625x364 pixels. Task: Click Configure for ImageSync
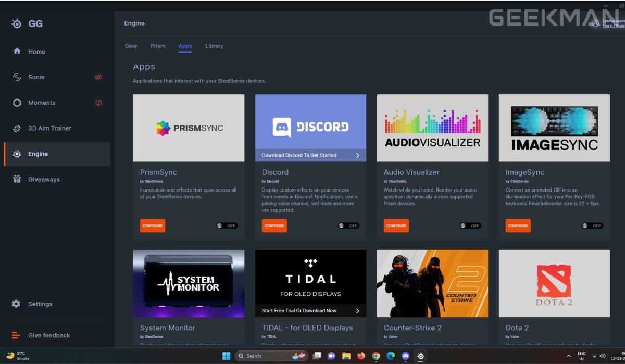pyautogui.click(x=518, y=225)
